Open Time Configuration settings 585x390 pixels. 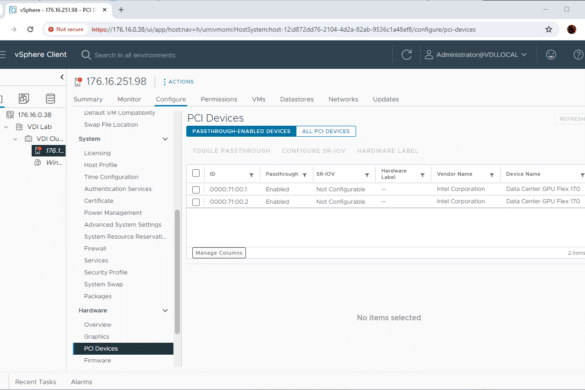click(111, 177)
